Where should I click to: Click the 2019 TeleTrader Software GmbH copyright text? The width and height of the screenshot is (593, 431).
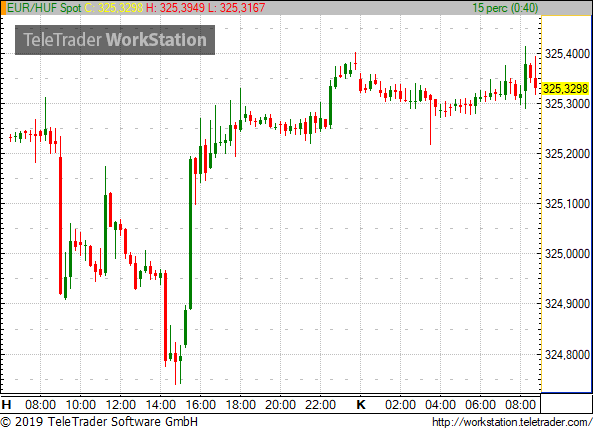(99, 422)
